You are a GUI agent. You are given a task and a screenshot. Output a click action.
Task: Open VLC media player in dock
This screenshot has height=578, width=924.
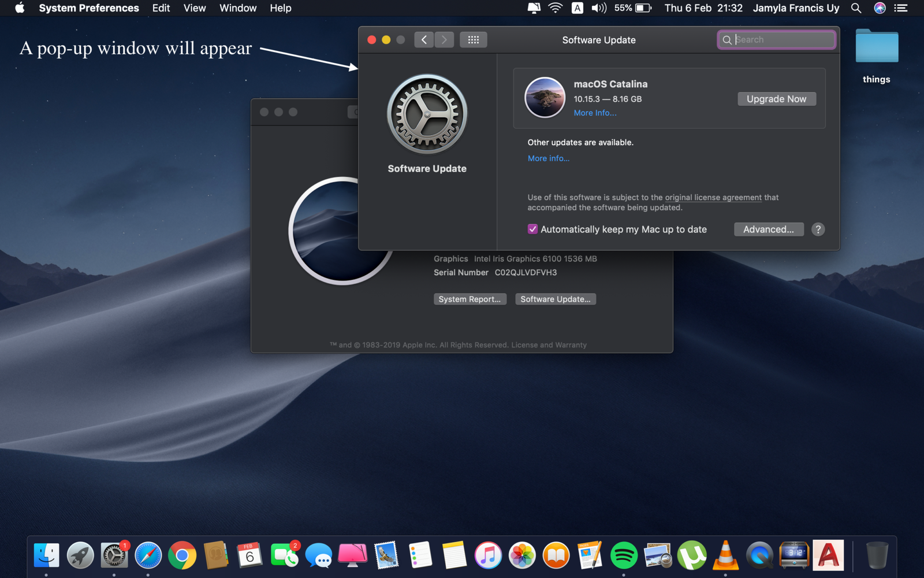point(725,556)
